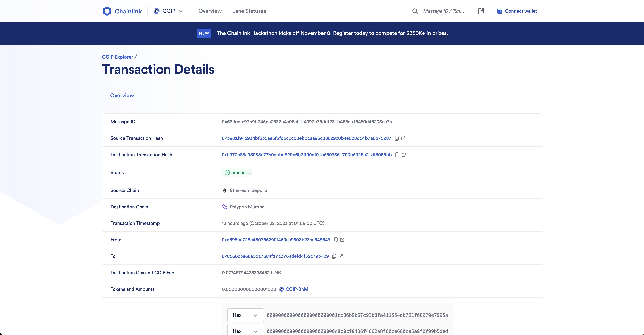
Task: Open the From address link
Action: pos(276,240)
